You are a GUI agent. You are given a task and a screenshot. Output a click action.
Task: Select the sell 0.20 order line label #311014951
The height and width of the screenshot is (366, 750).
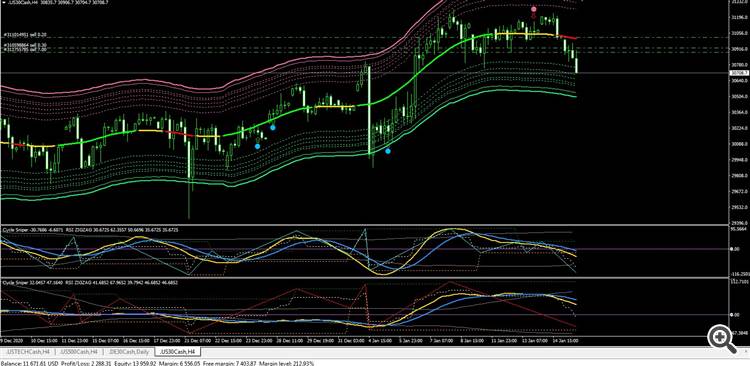pyautogui.click(x=26, y=35)
